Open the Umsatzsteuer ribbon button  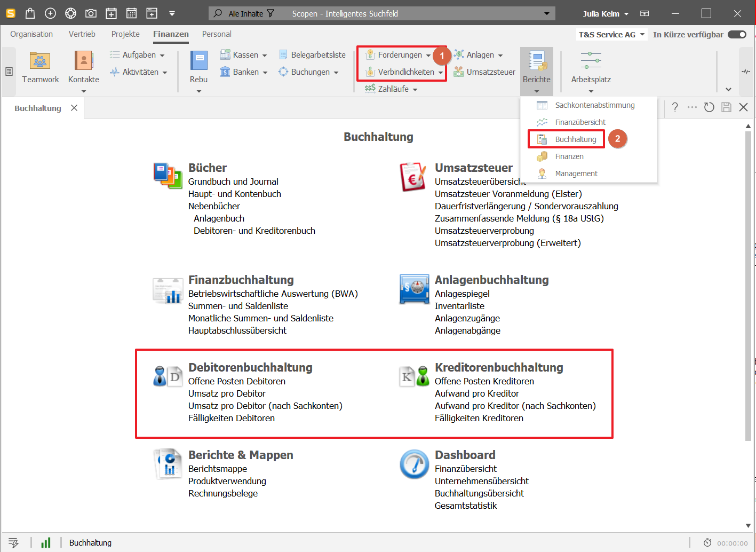coord(484,72)
